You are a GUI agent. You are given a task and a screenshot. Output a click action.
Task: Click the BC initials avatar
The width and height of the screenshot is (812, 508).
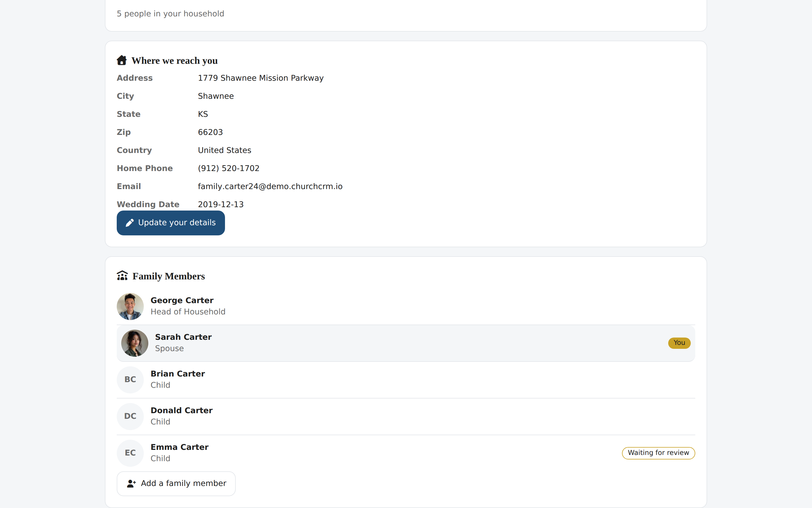pyautogui.click(x=130, y=380)
